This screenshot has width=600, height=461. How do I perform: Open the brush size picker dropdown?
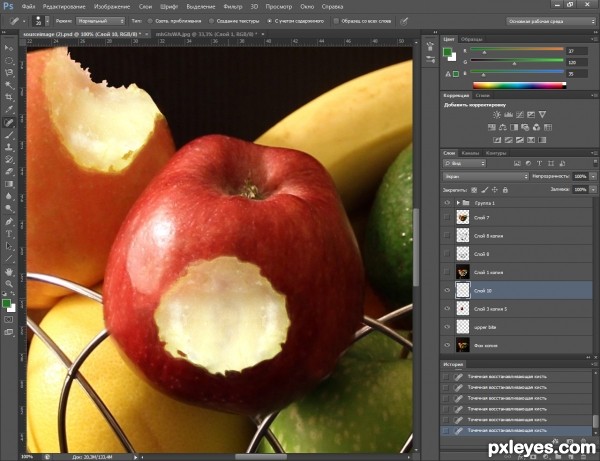(x=47, y=21)
